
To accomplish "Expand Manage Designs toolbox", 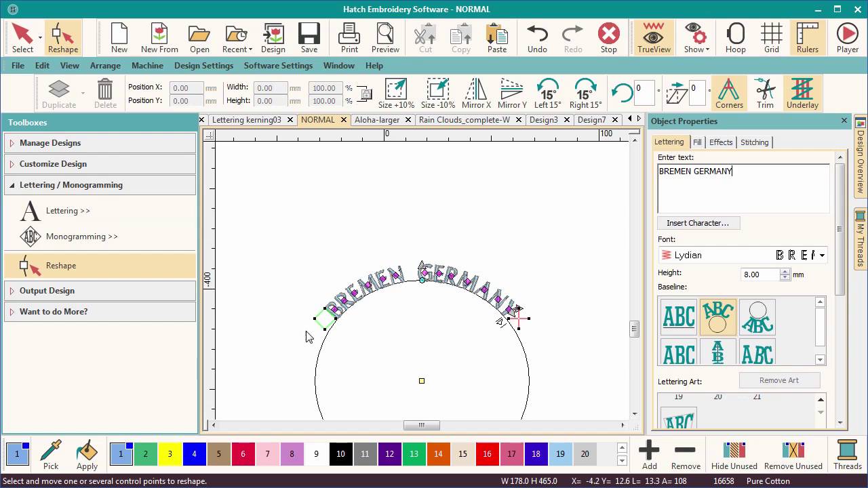I will (x=100, y=143).
